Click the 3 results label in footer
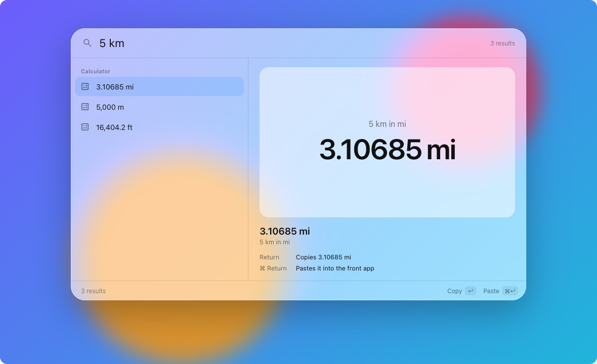597x364 pixels. point(93,291)
